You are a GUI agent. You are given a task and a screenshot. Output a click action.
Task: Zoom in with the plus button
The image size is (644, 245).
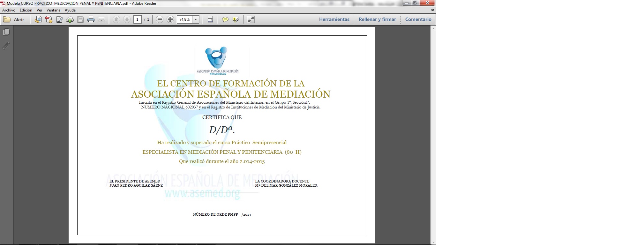point(170,19)
